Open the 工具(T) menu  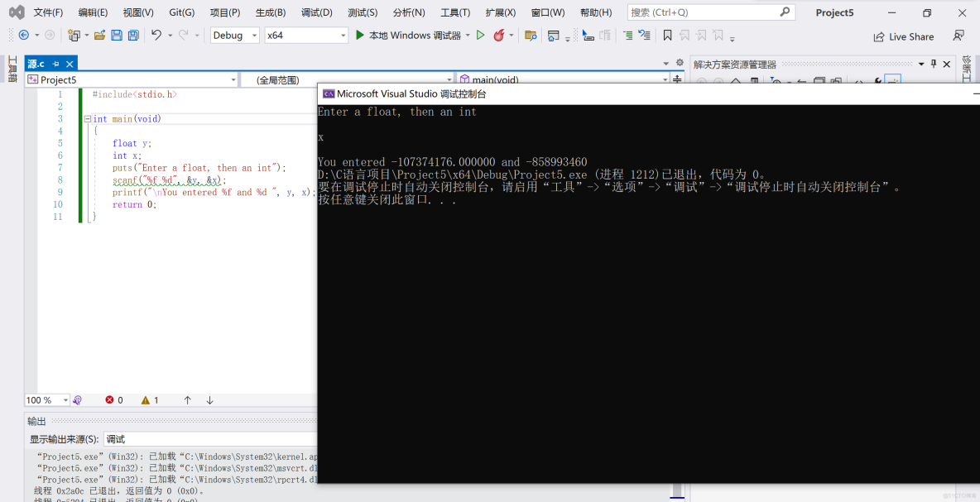tap(455, 12)
